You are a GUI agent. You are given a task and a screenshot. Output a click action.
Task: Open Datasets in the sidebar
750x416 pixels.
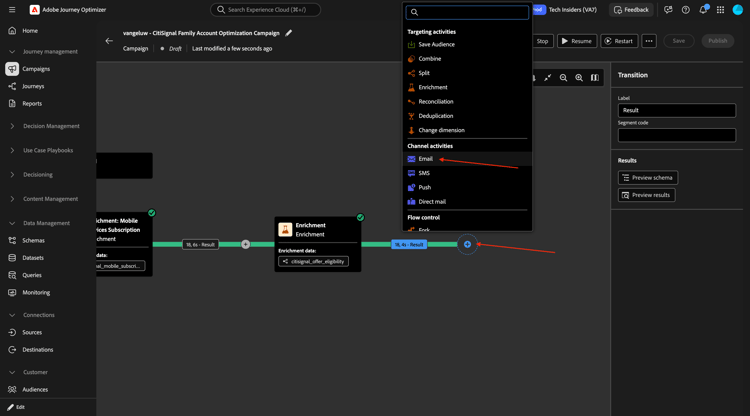(33, 258)
